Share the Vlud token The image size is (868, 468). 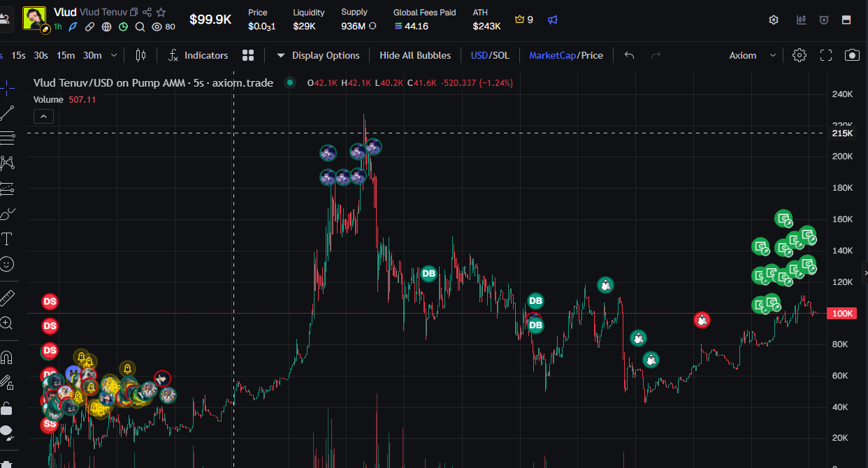click(x=147, y=13)
